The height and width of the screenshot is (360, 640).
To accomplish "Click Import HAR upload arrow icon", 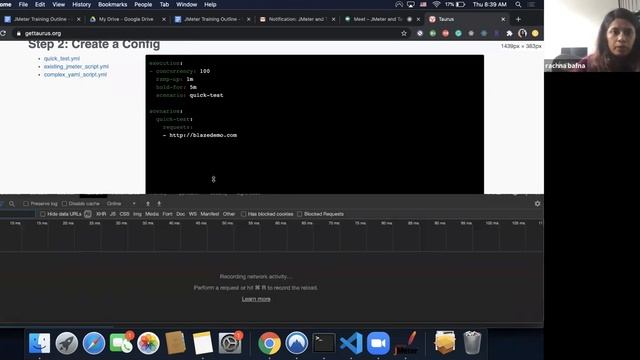I will pyautogui.click(x=148, y=204).
